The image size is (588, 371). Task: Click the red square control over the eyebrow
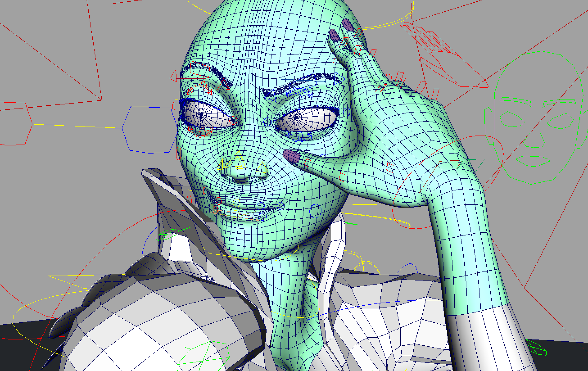(x=200, y=69)
